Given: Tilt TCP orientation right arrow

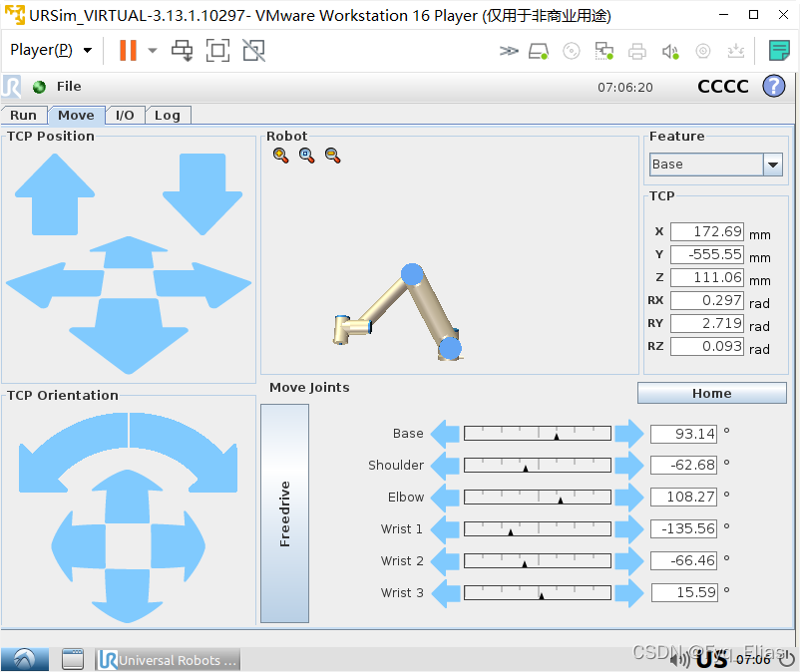Looking at the screenshot, I should [178, 546].
